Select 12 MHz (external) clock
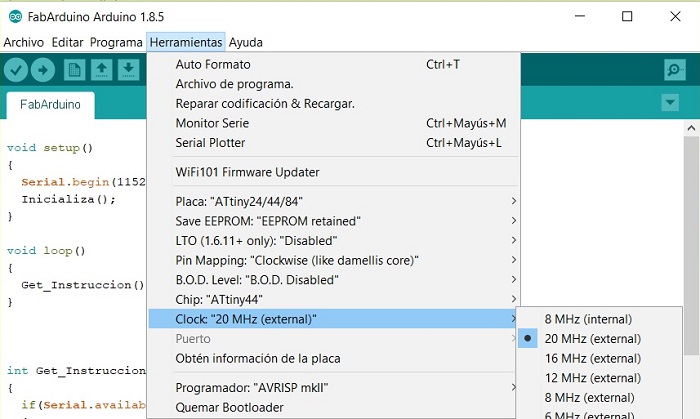Viewport: 700px width, 419px height. [599, 378]
